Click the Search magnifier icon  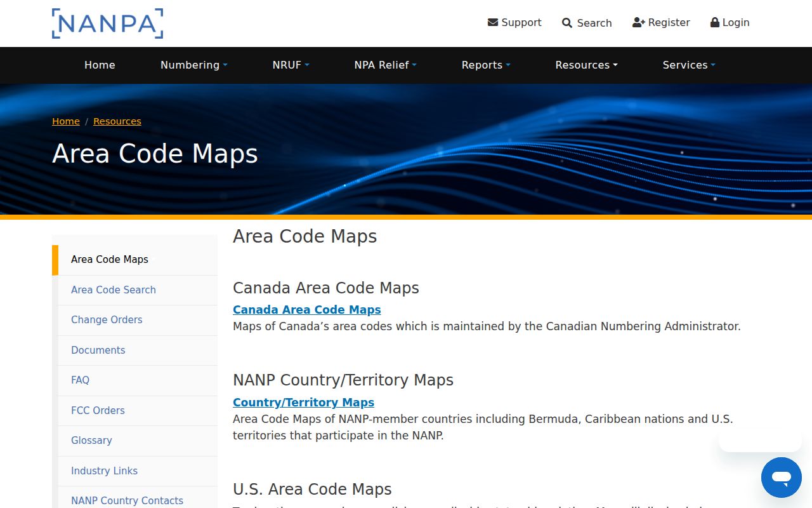click(567, 23)
